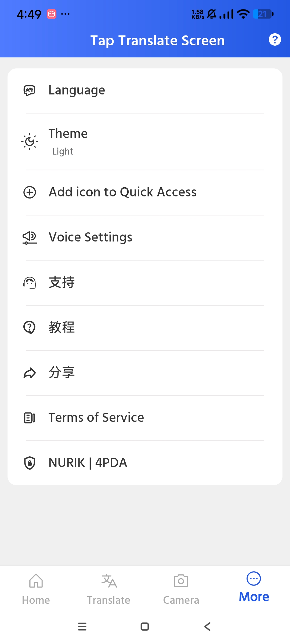
Task: Tap the Theme sun-moon icon
Action: 30,141
